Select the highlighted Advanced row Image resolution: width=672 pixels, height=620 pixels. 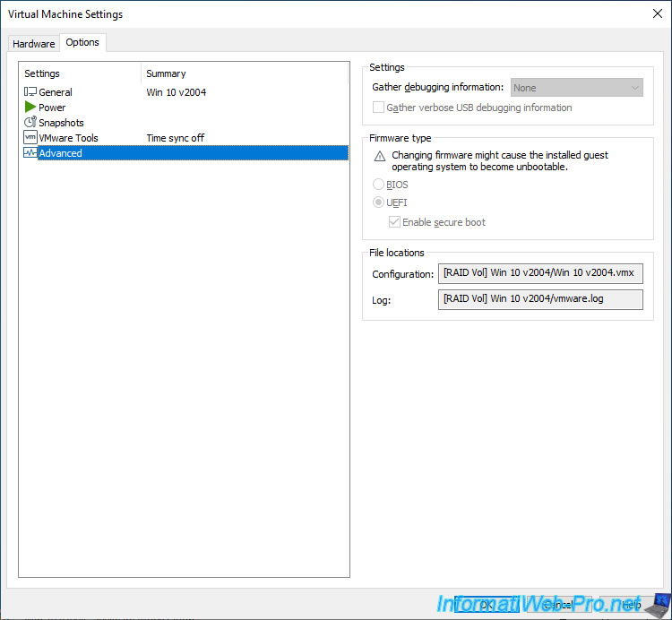click(x=185, y=153)
